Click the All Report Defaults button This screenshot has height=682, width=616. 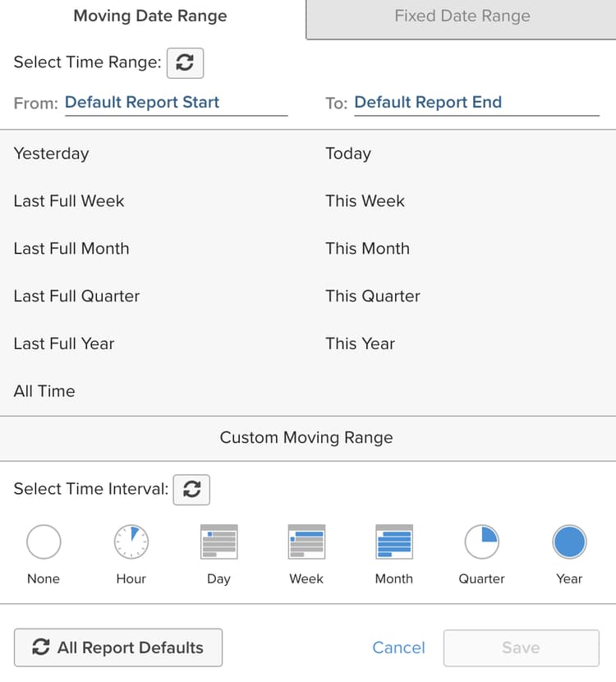[x=118, y=647]
